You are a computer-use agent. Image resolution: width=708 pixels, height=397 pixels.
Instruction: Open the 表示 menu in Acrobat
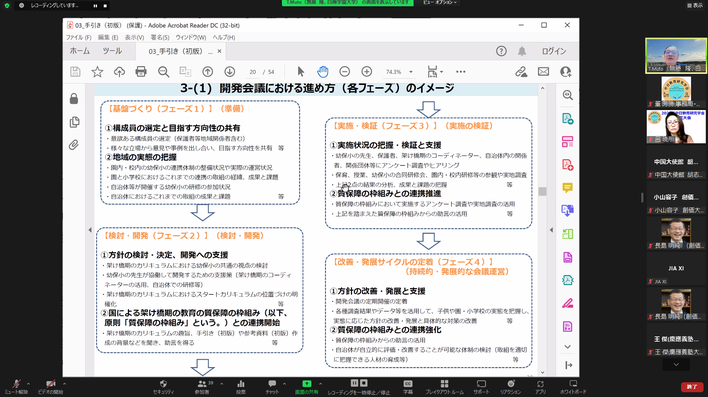tap(134, 37)
